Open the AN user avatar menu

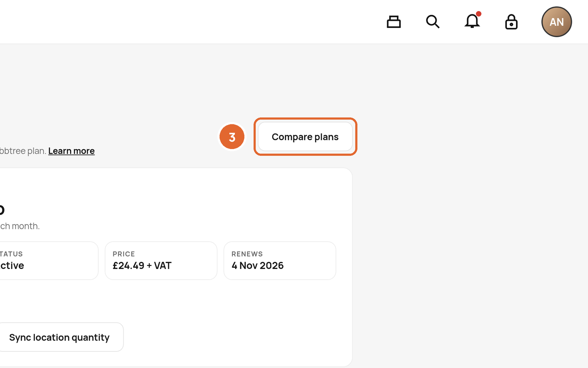point(556,22)
